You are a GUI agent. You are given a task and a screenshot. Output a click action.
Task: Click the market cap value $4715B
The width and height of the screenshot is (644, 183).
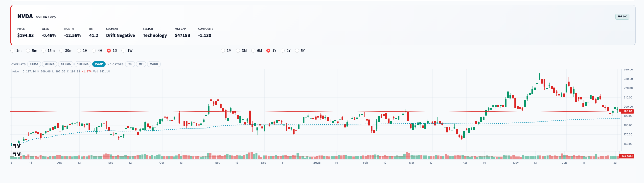(183, 36)
